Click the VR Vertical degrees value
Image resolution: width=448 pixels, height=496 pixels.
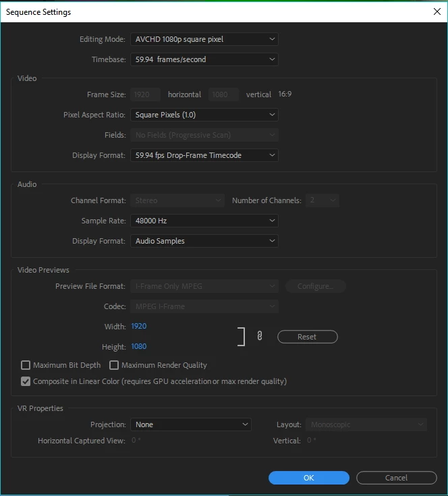(312, 440)
